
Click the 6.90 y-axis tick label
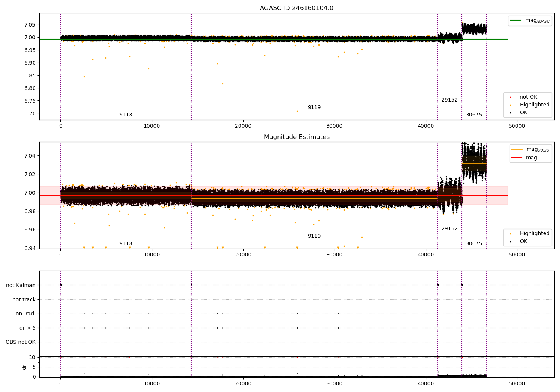[30, 63]
